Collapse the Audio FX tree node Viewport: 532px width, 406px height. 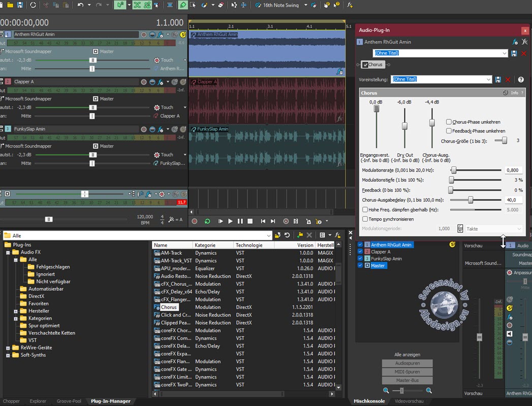pos(8,252)
